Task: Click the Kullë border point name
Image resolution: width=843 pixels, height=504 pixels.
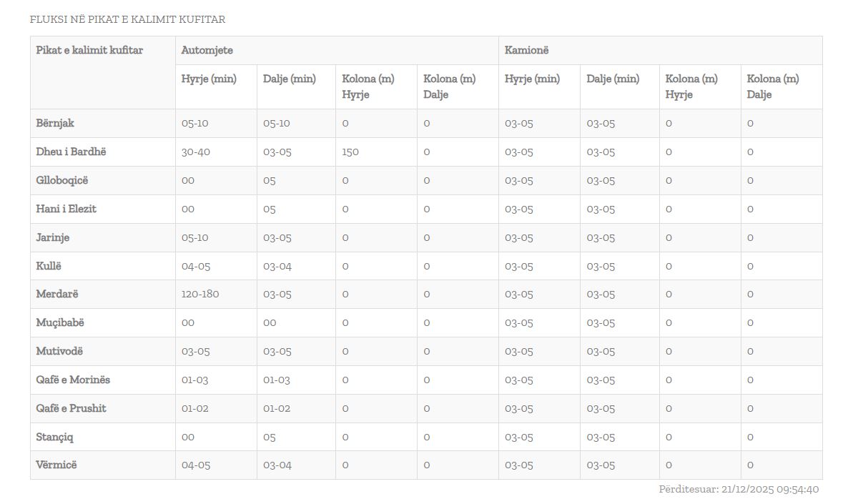Action: tap(49, 266)
